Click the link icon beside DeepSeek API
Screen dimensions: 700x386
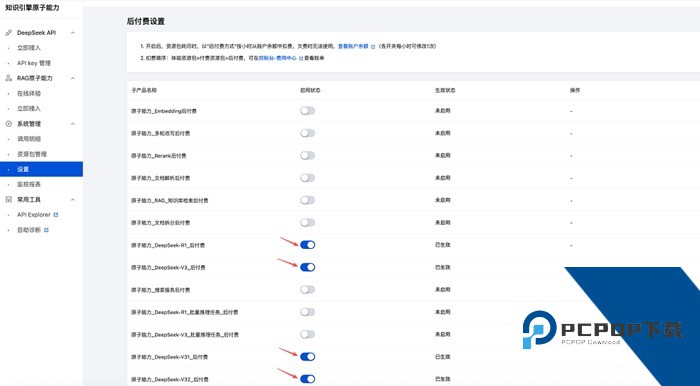(x=8, y=33)
